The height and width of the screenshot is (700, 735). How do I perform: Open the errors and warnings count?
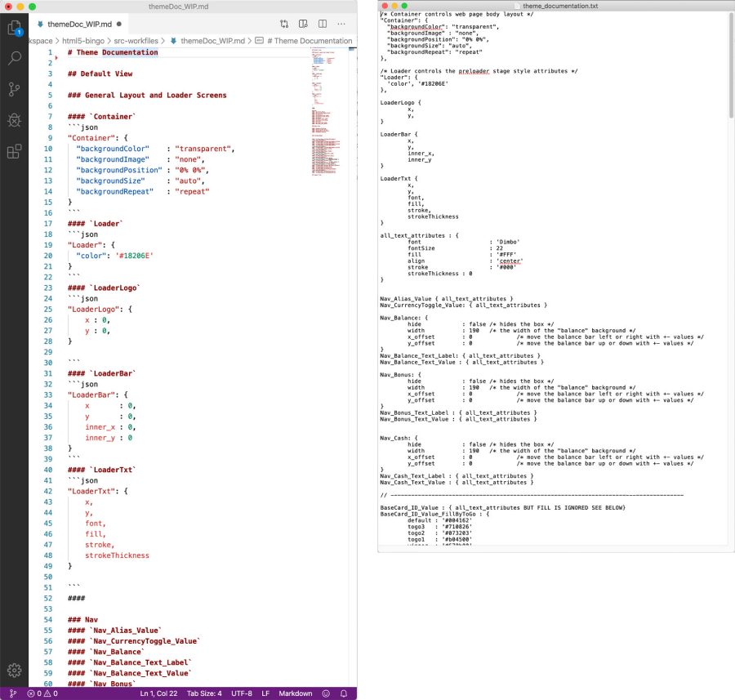42,693
